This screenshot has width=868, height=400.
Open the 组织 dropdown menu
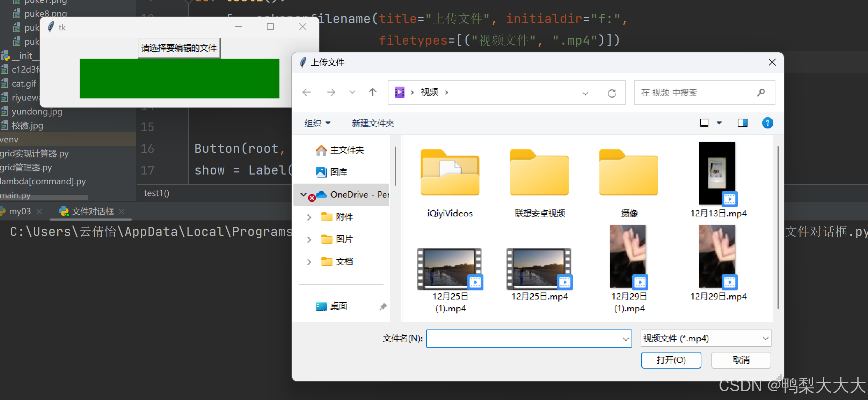tap(317, 123)
